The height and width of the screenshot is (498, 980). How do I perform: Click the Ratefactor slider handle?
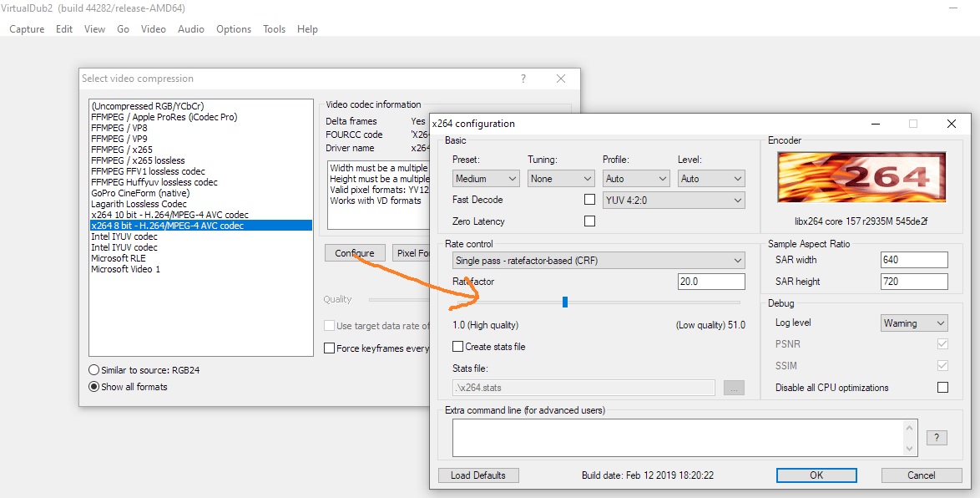point(565,302)
